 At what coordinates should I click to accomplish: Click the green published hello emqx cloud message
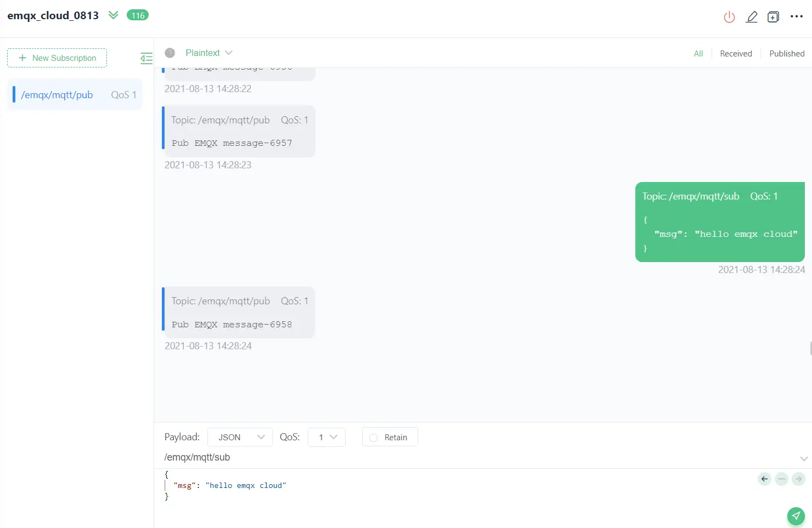[x=720, y=222]
